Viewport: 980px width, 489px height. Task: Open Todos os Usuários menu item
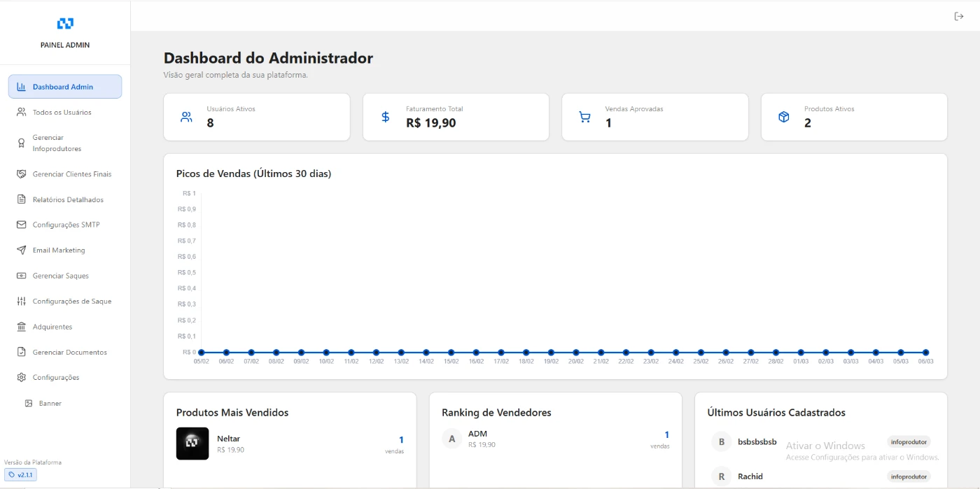[x=62, y=113]
